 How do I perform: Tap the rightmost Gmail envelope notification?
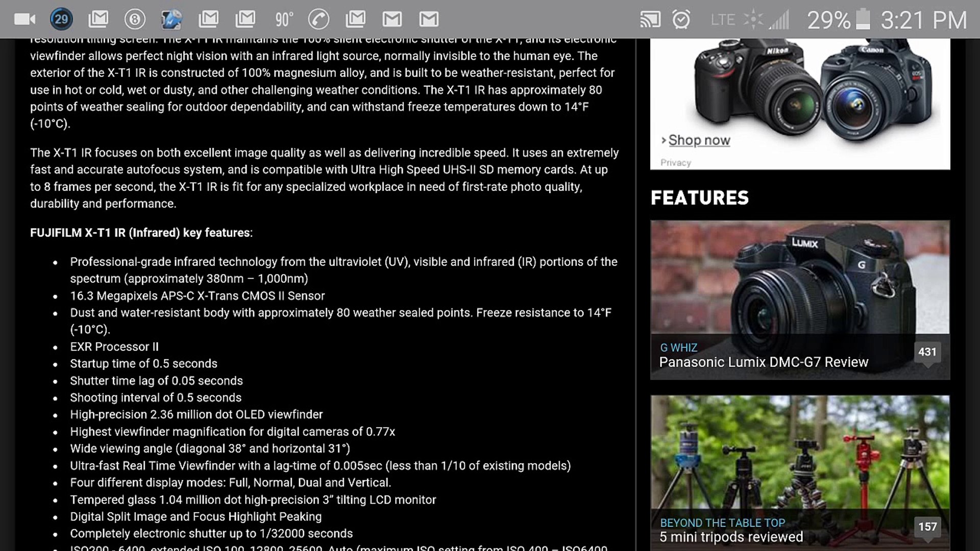point(429,19)
